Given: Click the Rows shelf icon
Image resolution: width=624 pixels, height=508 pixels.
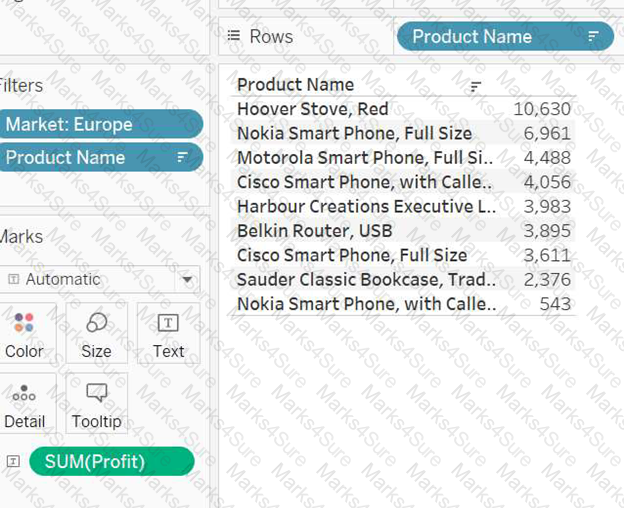Looking at the screenshot, I should (x=234, y=36).
